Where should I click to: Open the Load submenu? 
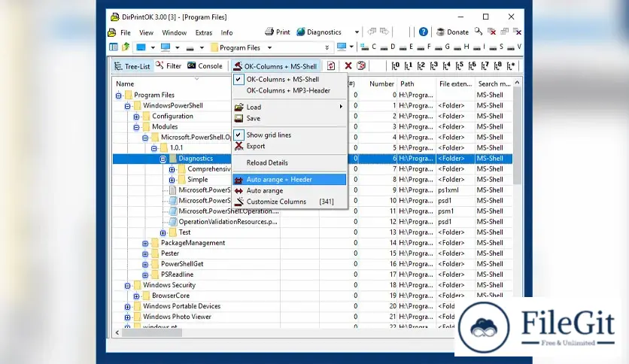tap(289, 107)
